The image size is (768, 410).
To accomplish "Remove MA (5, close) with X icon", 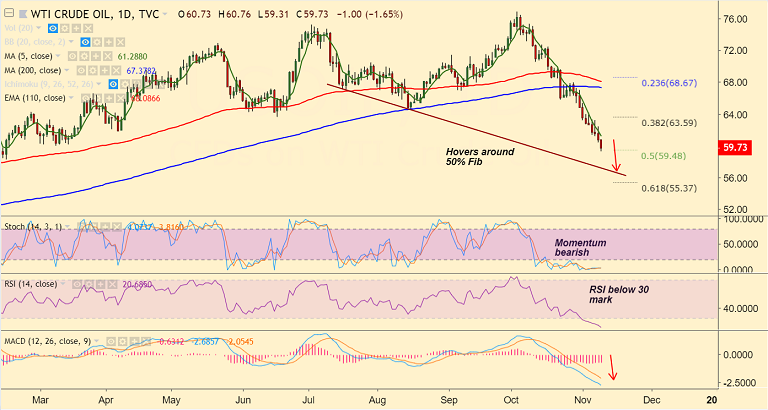I will (108, 56).
